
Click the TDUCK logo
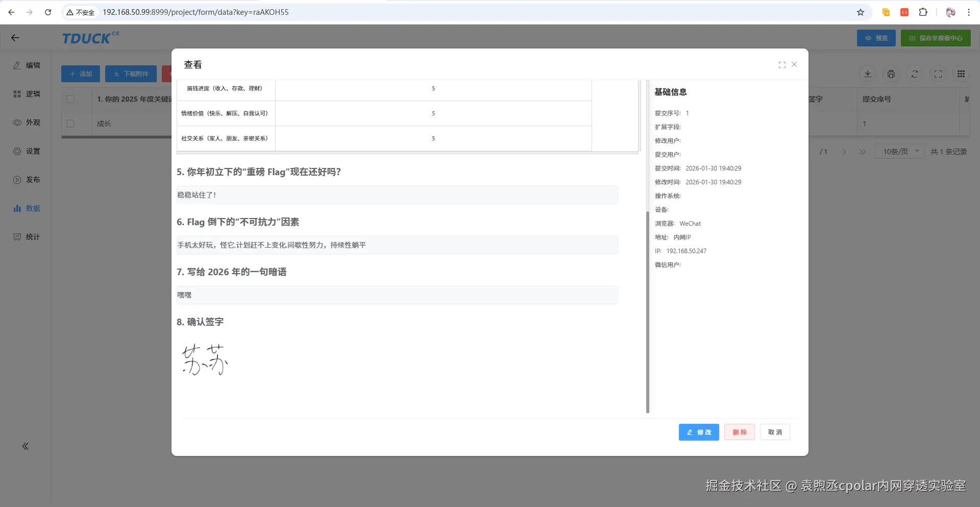(x=90, y=38)
